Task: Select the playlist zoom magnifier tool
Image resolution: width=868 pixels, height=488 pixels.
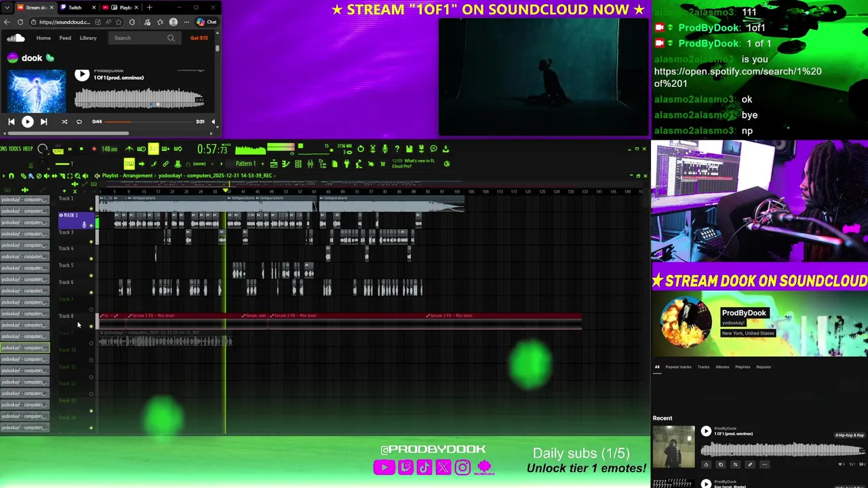Action: [x=77, y=176]
